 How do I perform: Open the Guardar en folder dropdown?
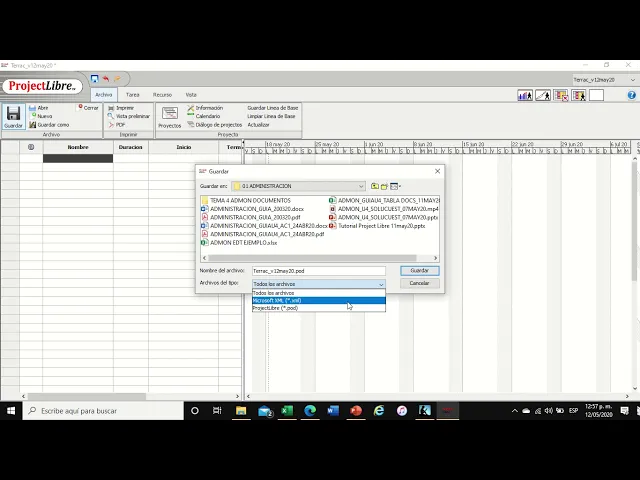point(298,186)
